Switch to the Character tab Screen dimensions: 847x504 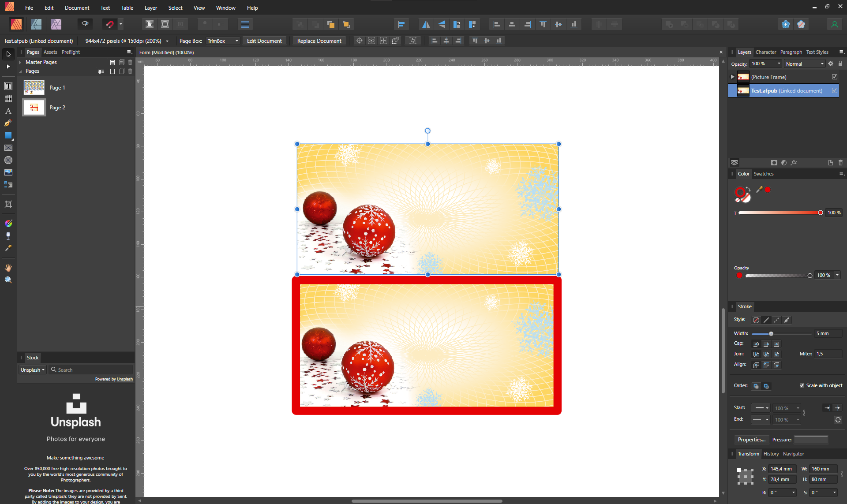point(766,52)
